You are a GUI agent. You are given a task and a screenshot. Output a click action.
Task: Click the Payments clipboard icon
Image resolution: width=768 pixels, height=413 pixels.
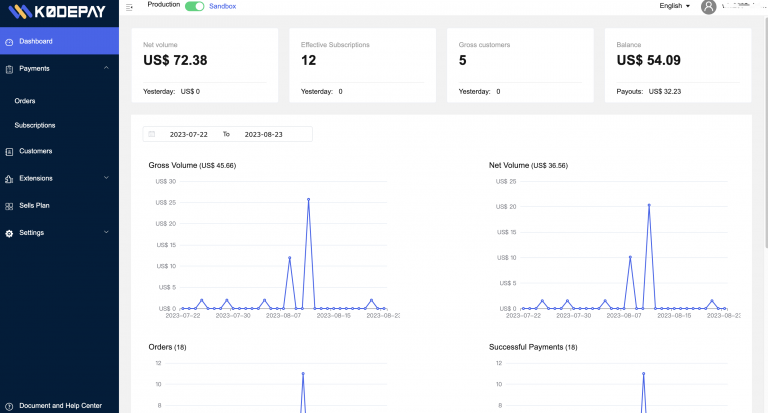click(x=9, y=69)
